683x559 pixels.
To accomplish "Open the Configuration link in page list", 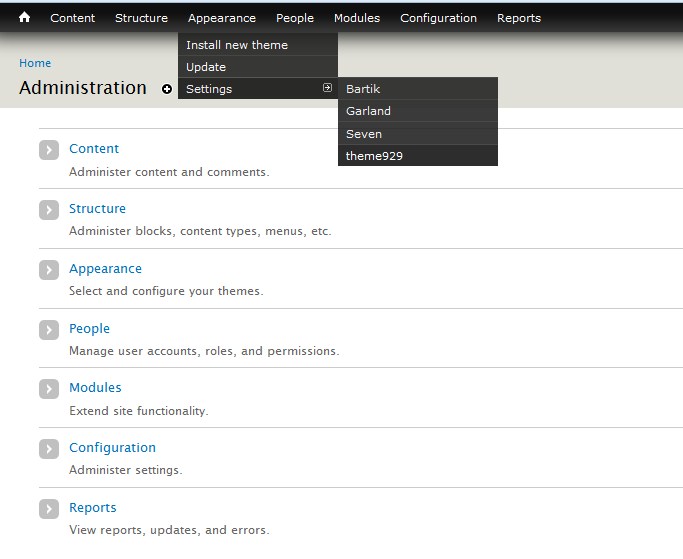I will 112,448.
